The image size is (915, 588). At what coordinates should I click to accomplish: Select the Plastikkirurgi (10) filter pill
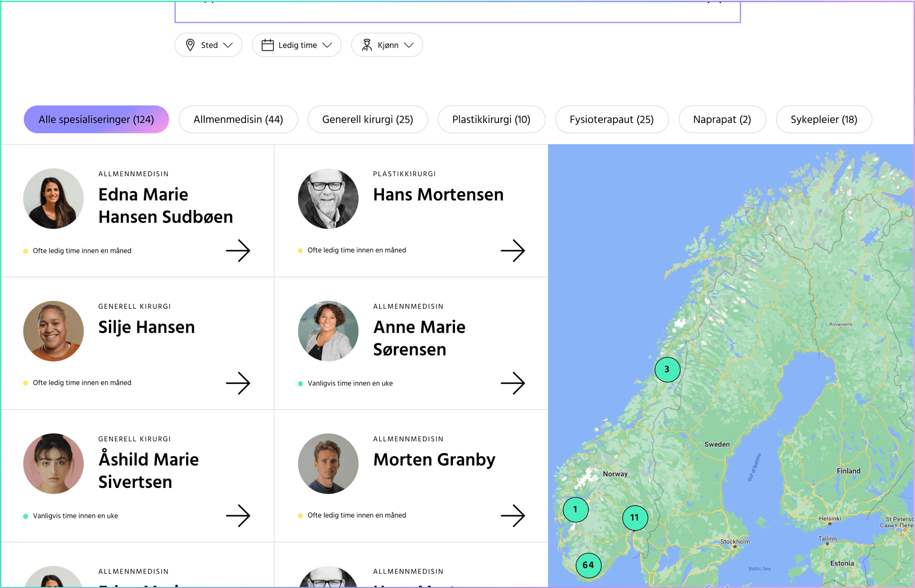[492, 119]
